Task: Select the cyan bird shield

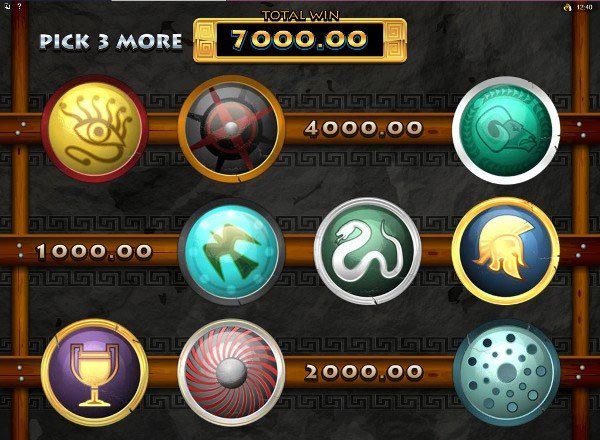Action: [x=232, y=252]
